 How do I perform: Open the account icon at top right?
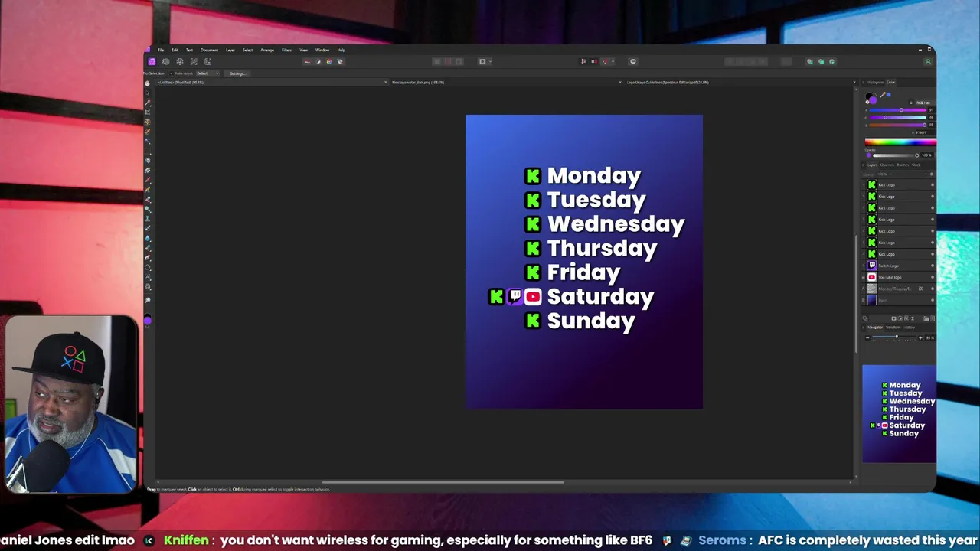[x=928, y=61]
